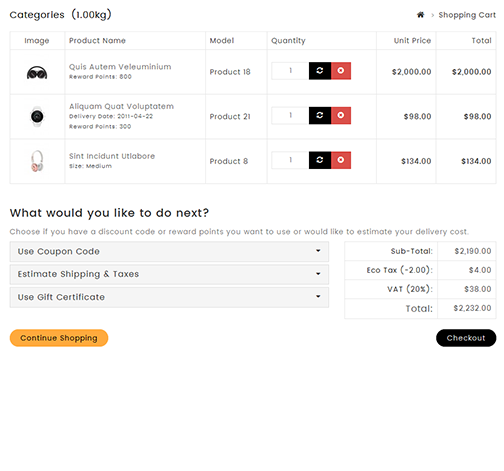This screenshot has height=471, width=504.
Task: Delete Sint Incidunt Utlabore from cart
Action: 341,160
